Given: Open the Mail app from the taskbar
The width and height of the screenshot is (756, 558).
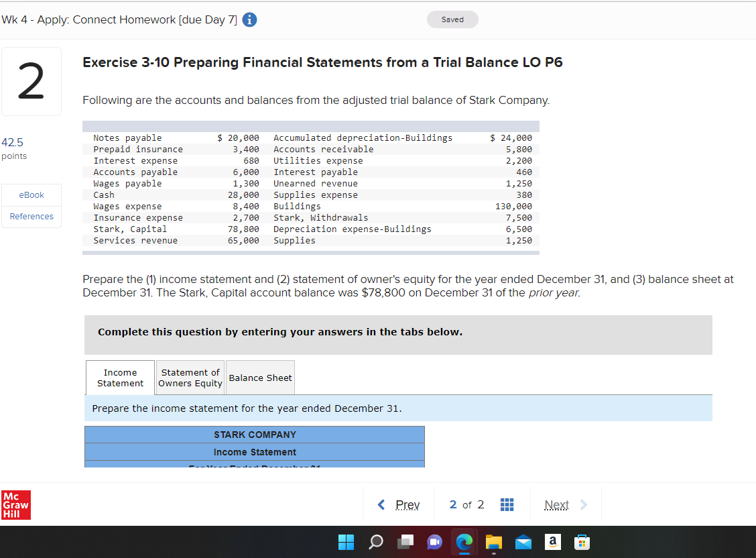Looking at the screenshot, I should pyautogui.click(x=523, y=543).
